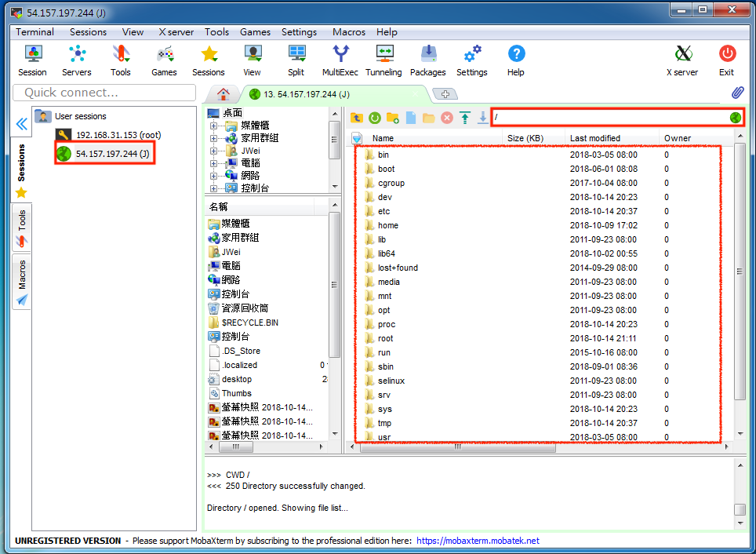Viewport: 756px width, 554px height.
Task: Open the X server menu
Action: point(176,32)
